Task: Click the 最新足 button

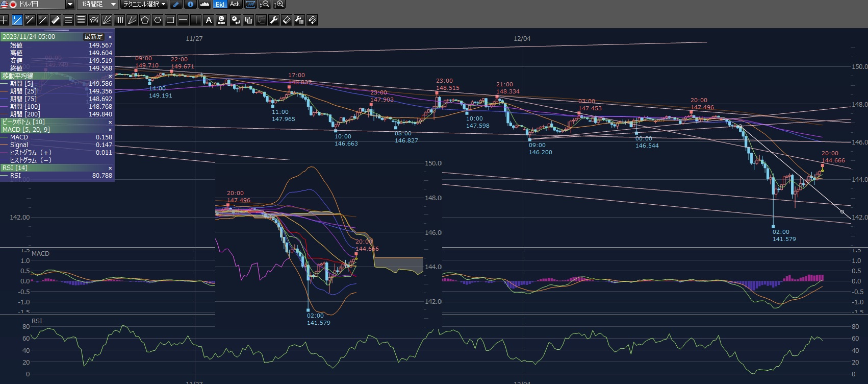Action: tap(93, 37)
